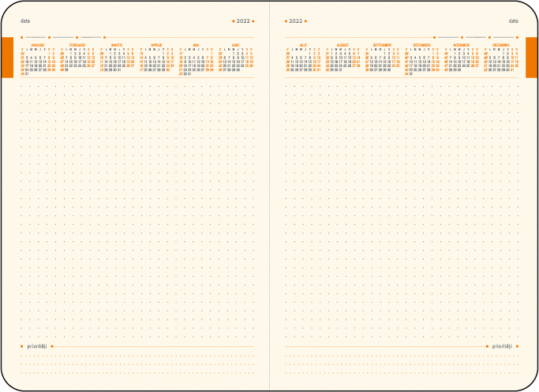The image size is (539, 392).
Task: Open the Octombrie month calendar
Action: [421, 60]
